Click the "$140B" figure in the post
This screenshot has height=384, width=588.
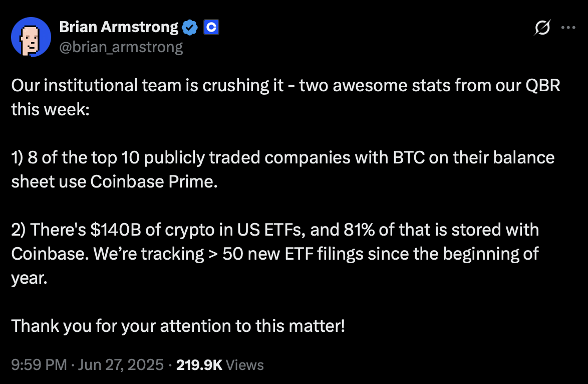click(116, 230)
